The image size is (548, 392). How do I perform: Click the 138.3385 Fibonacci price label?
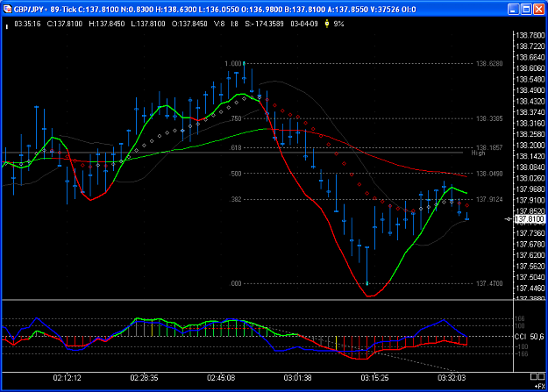point(489,118)
